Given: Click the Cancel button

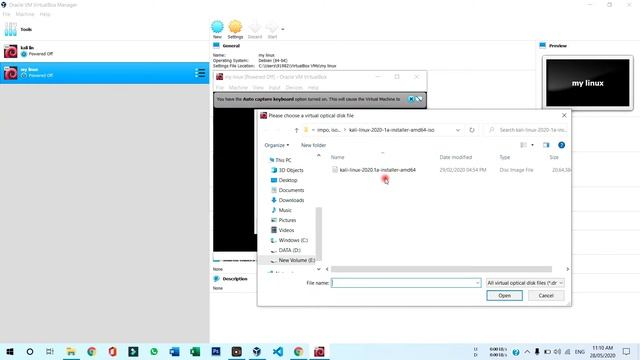Looking at the screenshot, I should (546, 296).
